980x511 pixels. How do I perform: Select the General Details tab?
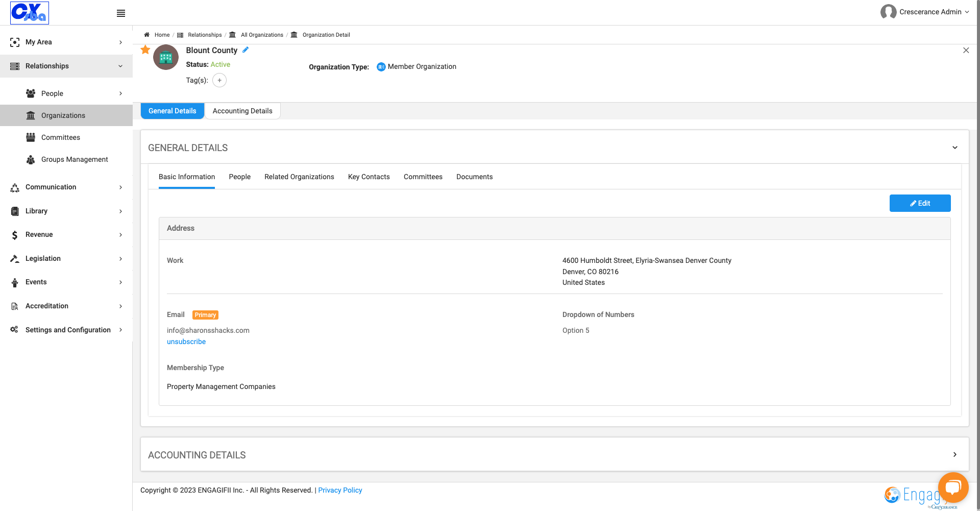[173, 111]
